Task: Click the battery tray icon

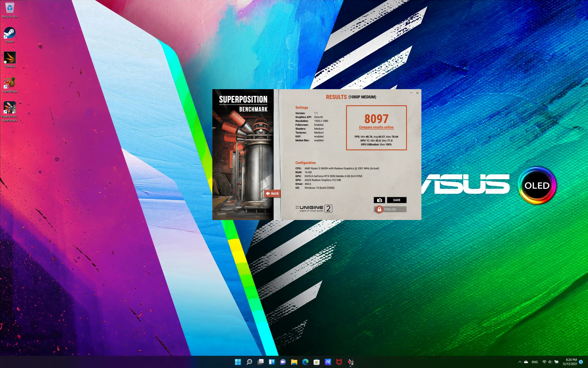Action: pyautogui.click(x=556, y=362)
